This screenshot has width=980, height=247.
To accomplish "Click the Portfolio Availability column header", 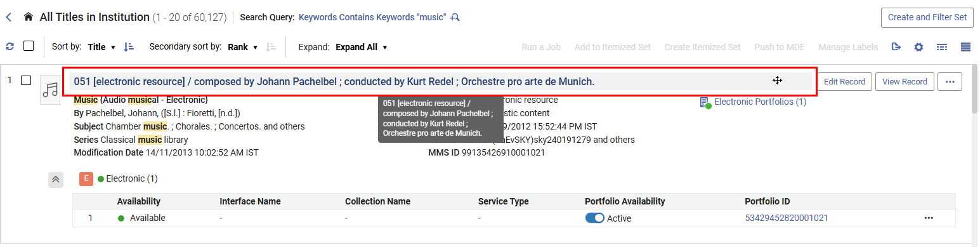I will (625, 201).
